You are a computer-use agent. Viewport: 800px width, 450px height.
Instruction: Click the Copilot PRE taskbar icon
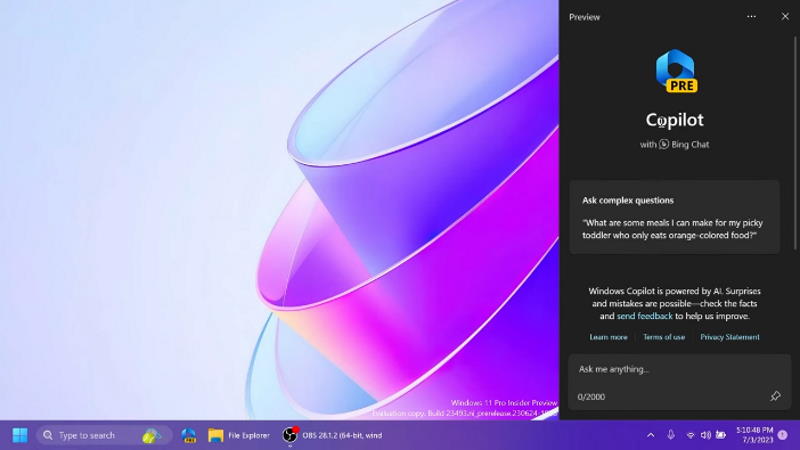point(189,435)
